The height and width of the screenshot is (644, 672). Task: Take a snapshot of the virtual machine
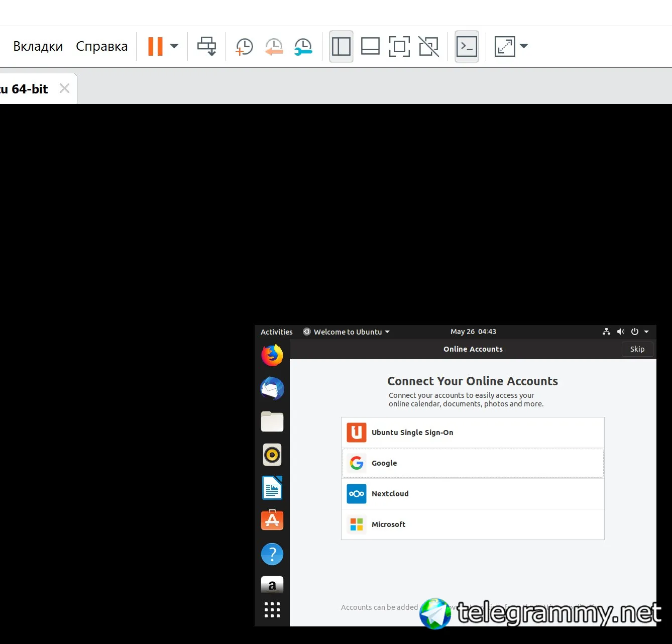[244, 46]
